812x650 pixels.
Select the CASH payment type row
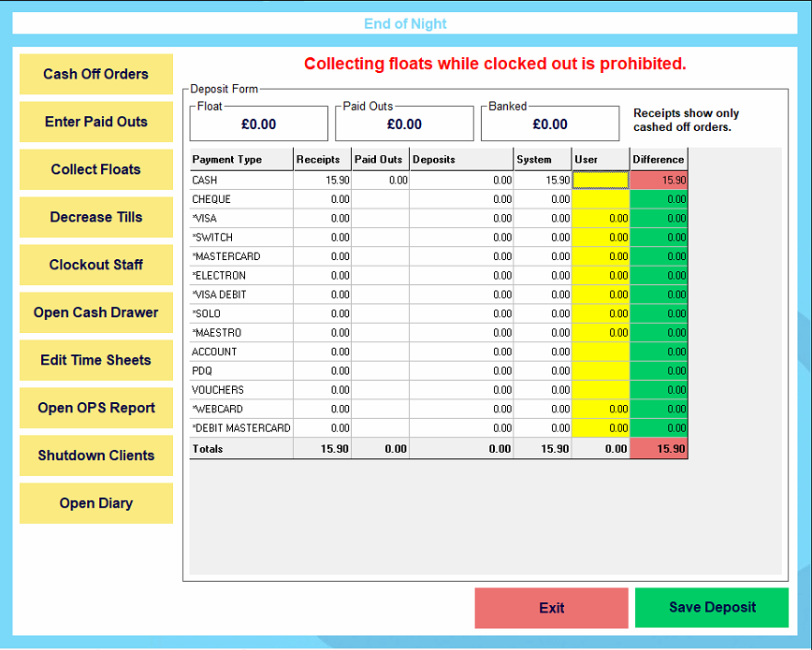(439, 181)
